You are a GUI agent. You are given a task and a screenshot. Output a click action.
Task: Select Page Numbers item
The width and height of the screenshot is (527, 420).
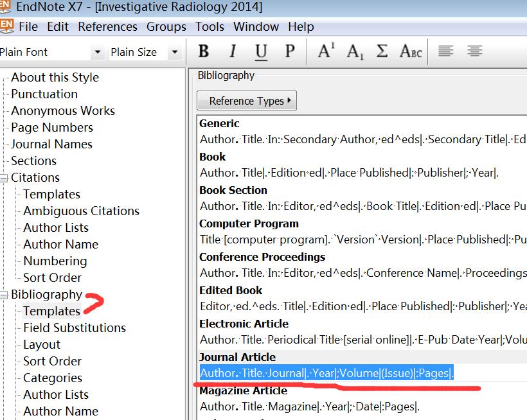pos(52,128)
